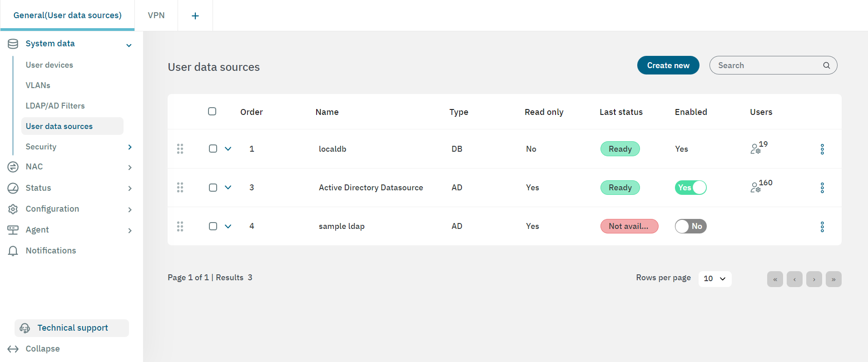This screenshot has height=362, width=868.
Task: Go to the last page button
Action: (x=833, y=279)
